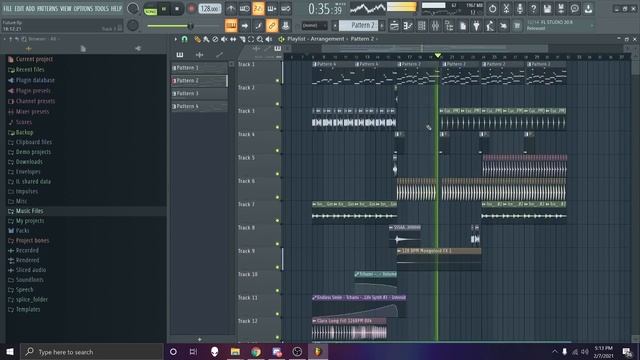640x360 pixels.
Task: Toggle countdown before recording (3-2-1) button
Action: click(x=258, y=9)
